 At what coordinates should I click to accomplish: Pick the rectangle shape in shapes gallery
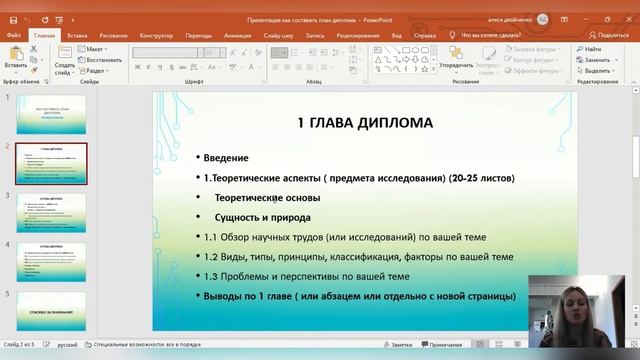click(406, 50)
